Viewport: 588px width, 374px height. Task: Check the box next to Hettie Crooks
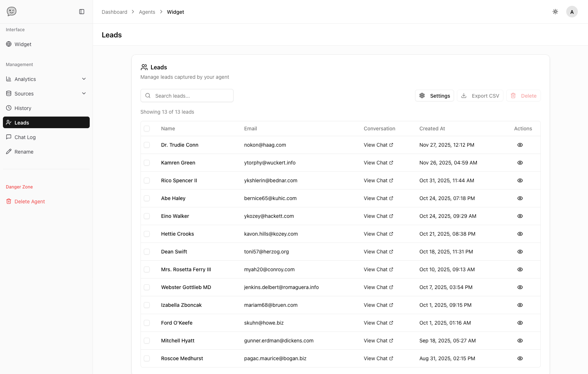tap(147, 234)
